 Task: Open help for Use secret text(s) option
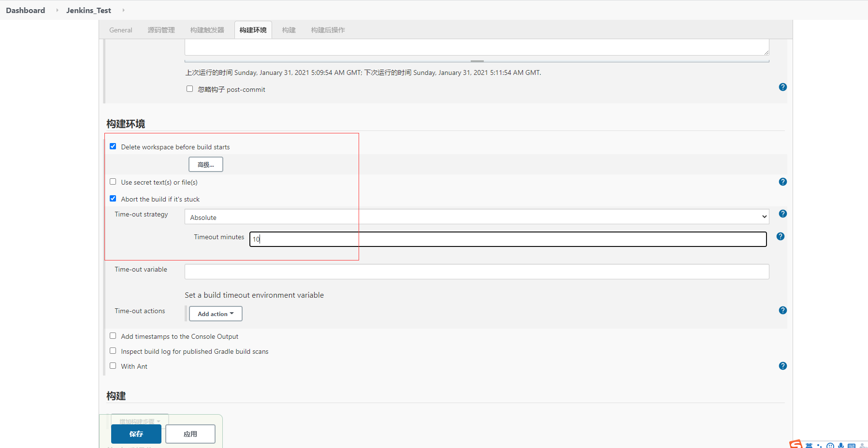[783, 182]
